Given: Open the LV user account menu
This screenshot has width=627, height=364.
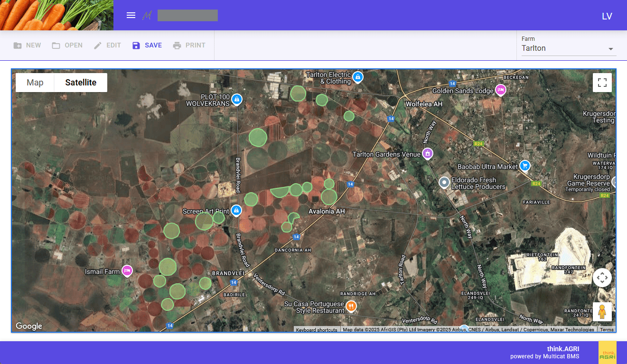Looking at the screenshot, I should [x=607, y=16].
